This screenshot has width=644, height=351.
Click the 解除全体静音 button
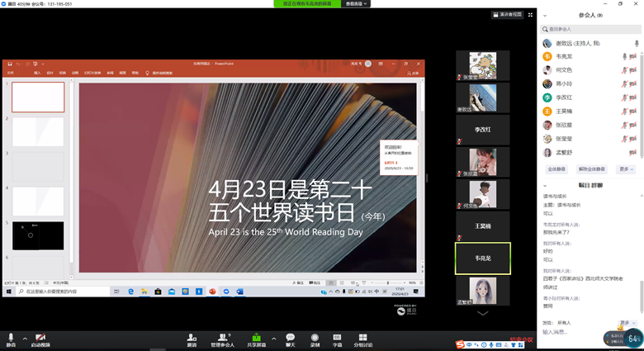pos(591,169)
